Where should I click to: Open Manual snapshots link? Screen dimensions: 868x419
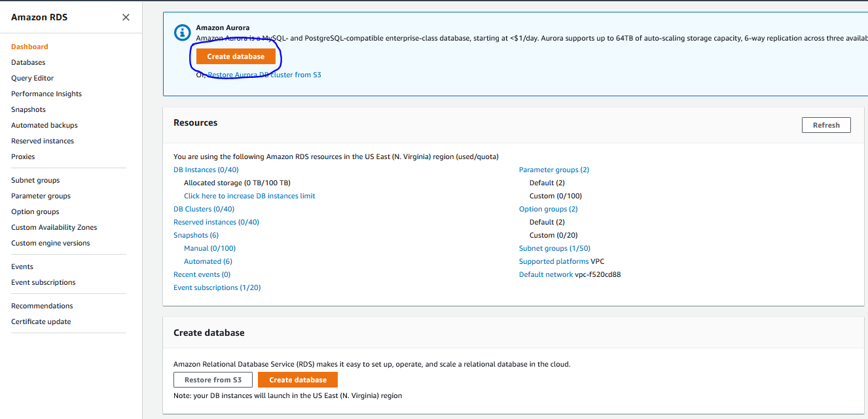[209, 247]
